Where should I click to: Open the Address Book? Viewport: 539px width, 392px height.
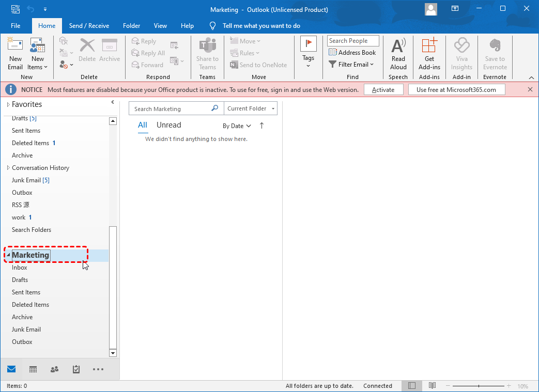[x=352, y=53]
